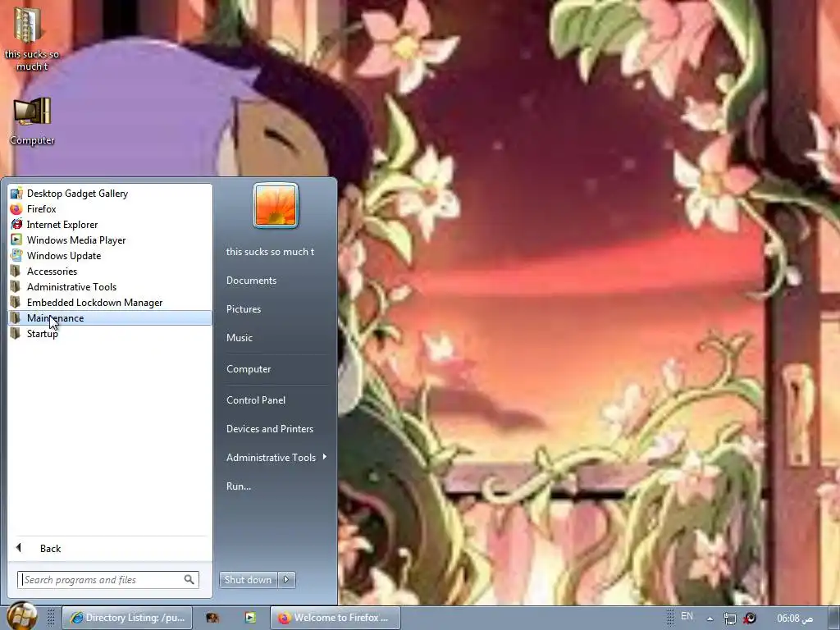Expand Administrative Tools submenu in right pane
This screenshot has height=630, width=840.
[x=276, y=458]
